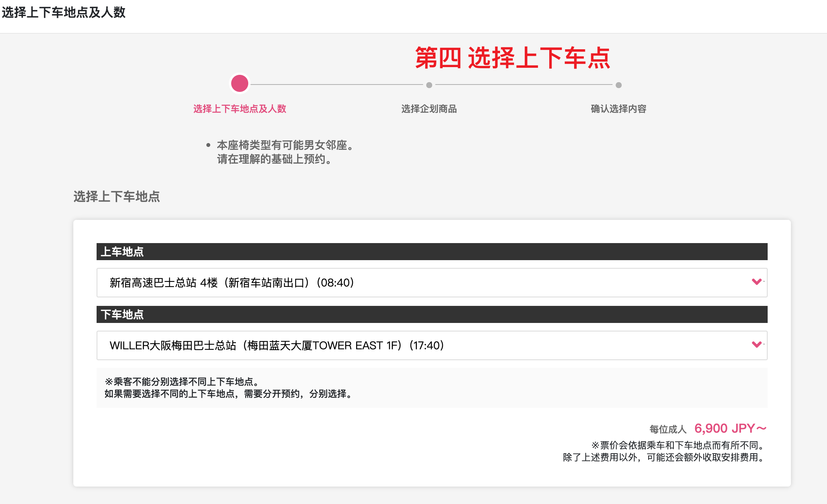Screen dimensions: 827x504
Task: Click the 选择上下车地点 section heading
Action: point(117,197)
